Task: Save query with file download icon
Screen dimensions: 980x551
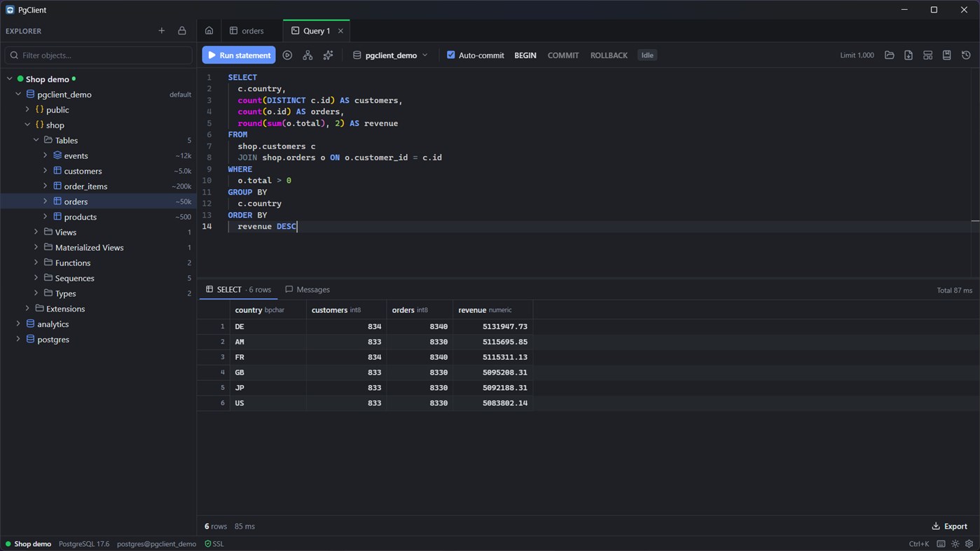Action: 909,55
